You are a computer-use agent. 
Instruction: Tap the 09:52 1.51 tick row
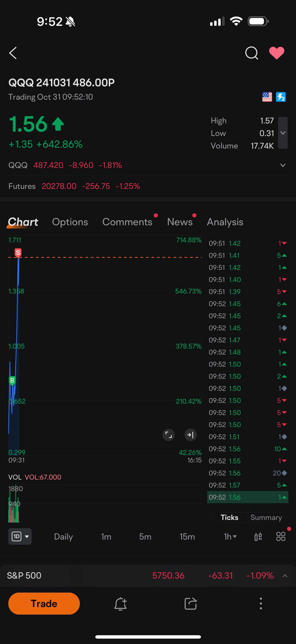tap(248, 437)
